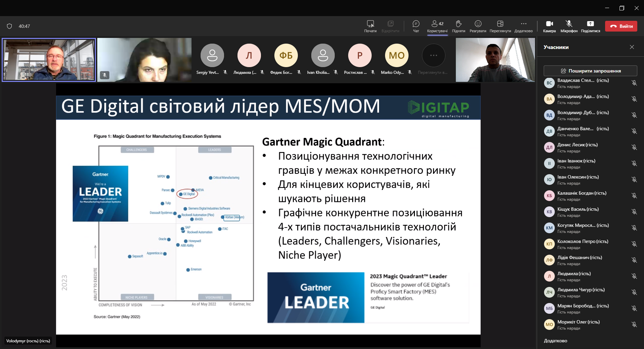
Task: Toggle the Користувачі participants panel
Action: (437, 26)
